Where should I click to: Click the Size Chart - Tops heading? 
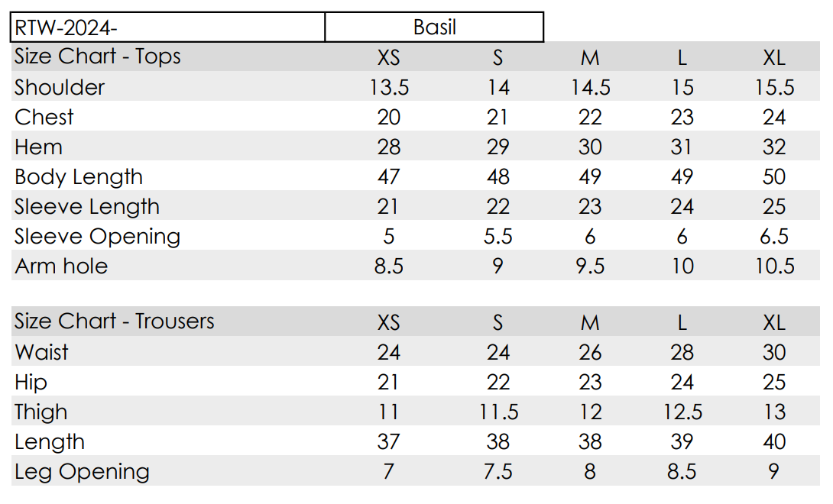[x=97, y=57]
